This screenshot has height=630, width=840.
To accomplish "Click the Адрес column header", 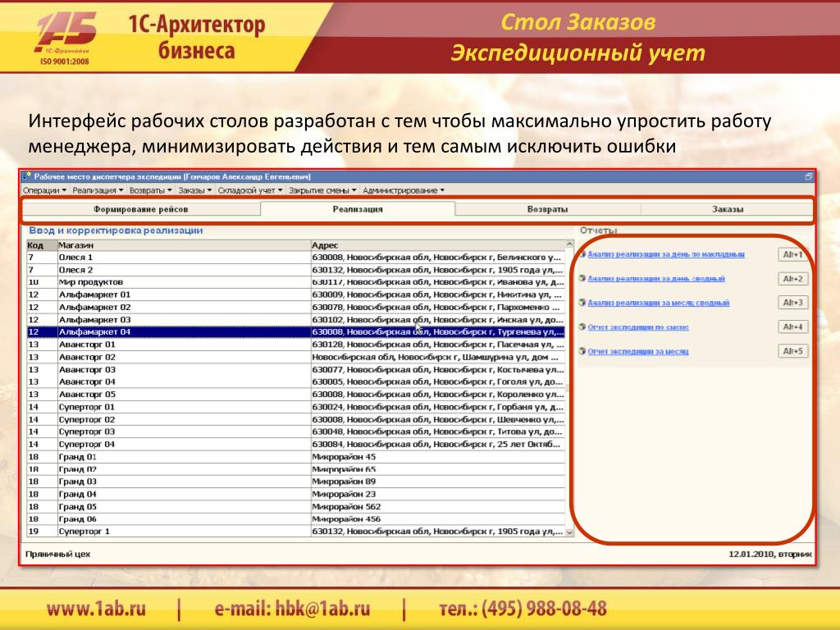I will [x=438, y=244].
